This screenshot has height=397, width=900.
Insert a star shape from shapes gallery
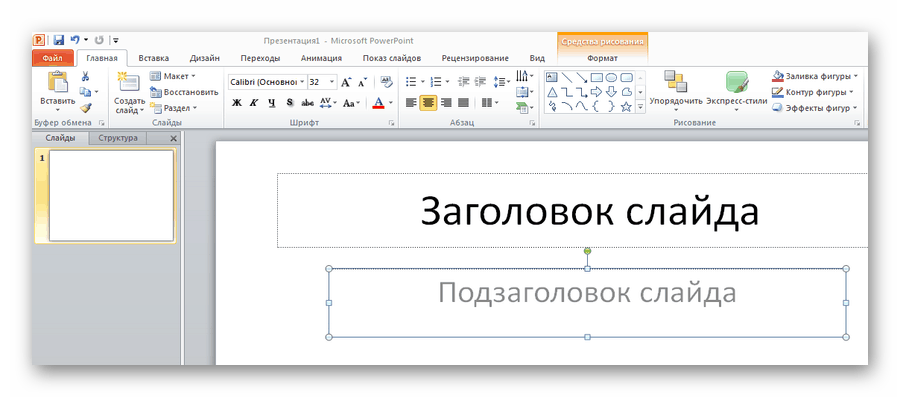[x=626, y=106]
